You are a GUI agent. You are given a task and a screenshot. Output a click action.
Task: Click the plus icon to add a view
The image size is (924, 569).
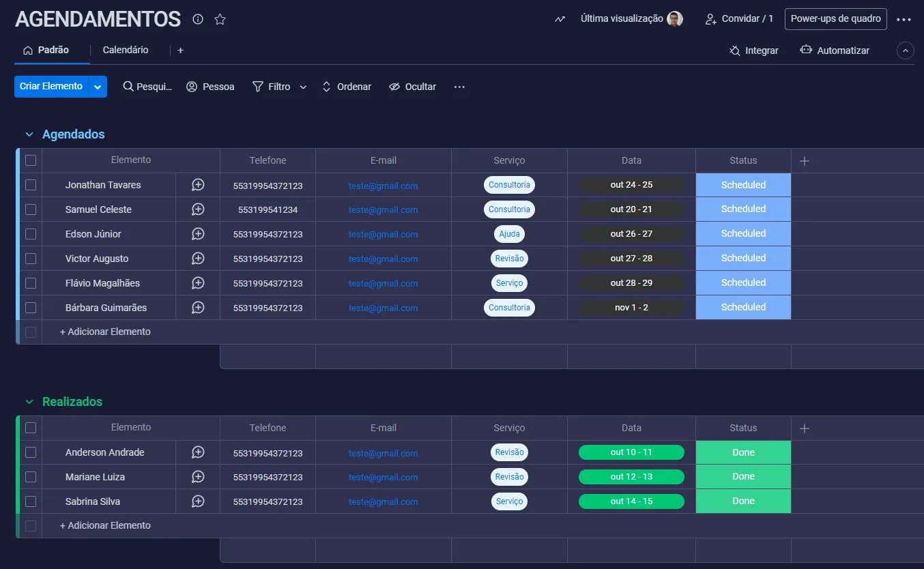(180, 50)
